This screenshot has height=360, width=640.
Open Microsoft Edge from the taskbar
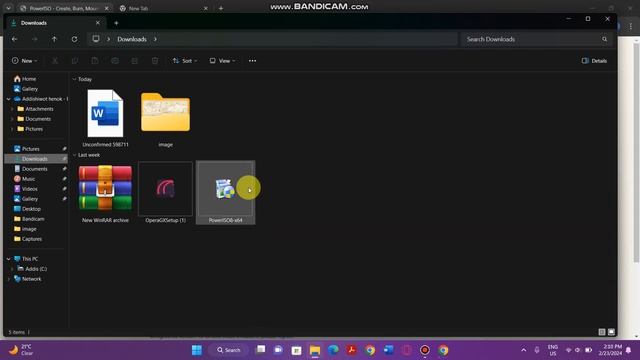click(333, 350)
